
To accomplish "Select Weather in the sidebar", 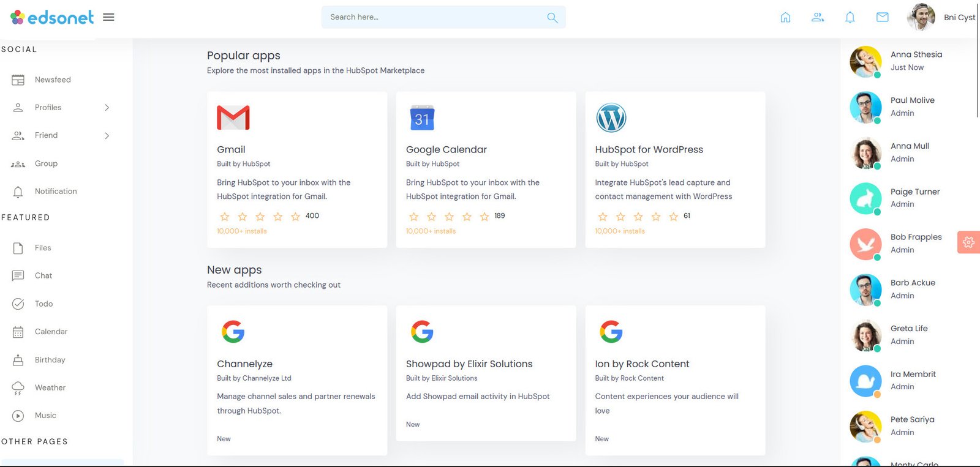I will coord(50,387).
